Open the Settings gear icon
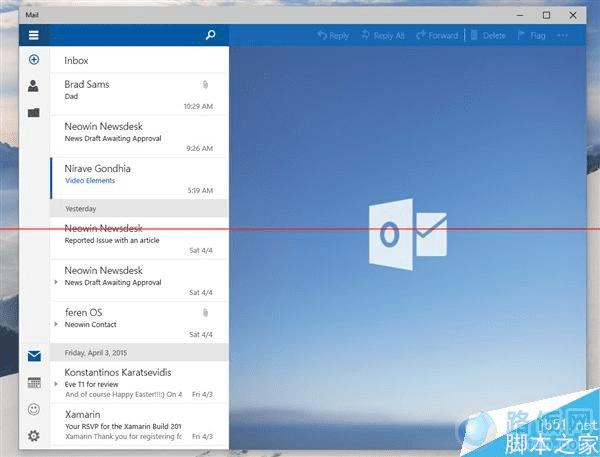The height and width of the screenshot is (457, 600). (34, 436)
